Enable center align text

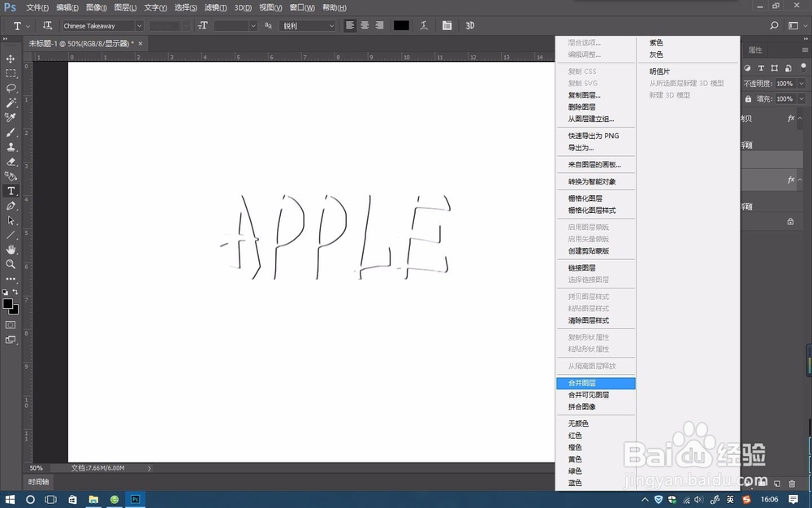(365, 25)
